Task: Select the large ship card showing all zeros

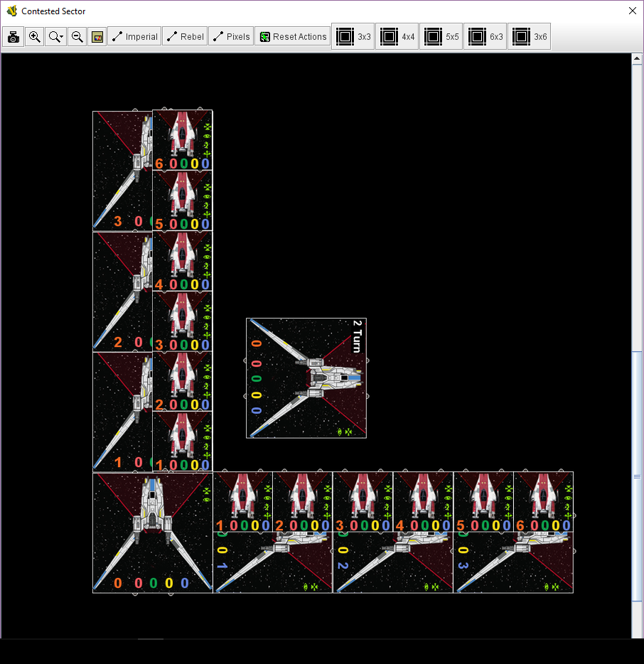Action: click(x=151, y=532)
